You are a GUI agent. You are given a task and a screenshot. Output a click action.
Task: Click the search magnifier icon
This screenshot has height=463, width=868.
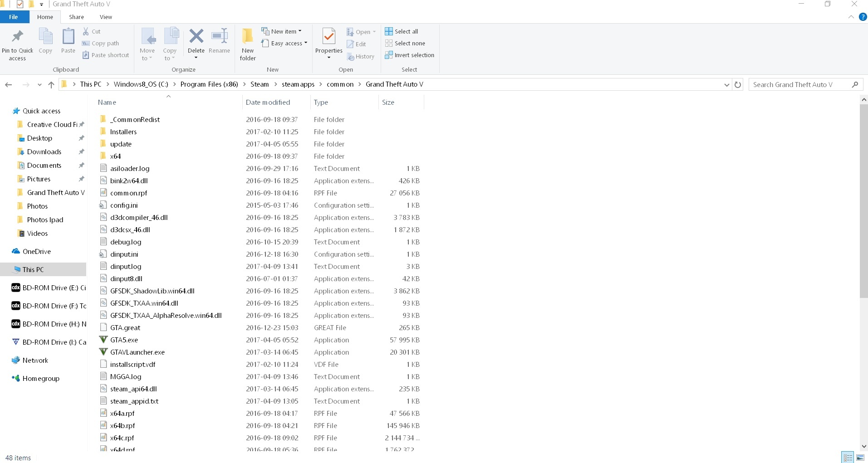pyautogui.click(x=855, y=84)
